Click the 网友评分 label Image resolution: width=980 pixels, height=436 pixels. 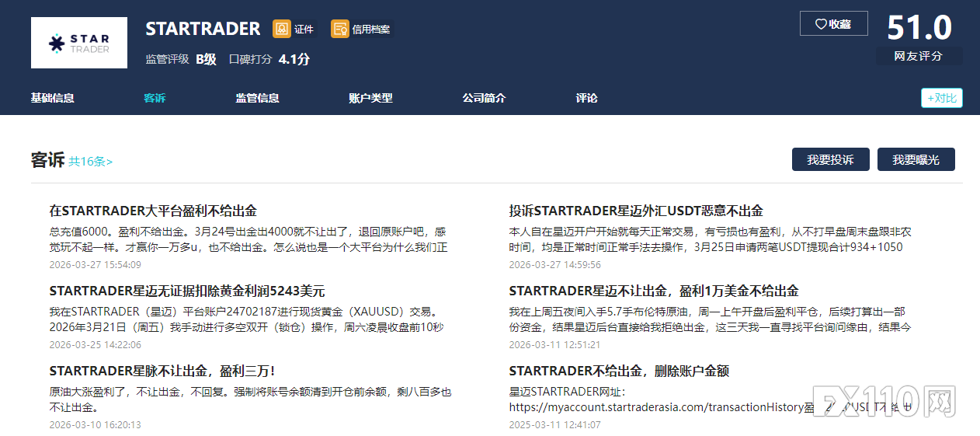919,56
